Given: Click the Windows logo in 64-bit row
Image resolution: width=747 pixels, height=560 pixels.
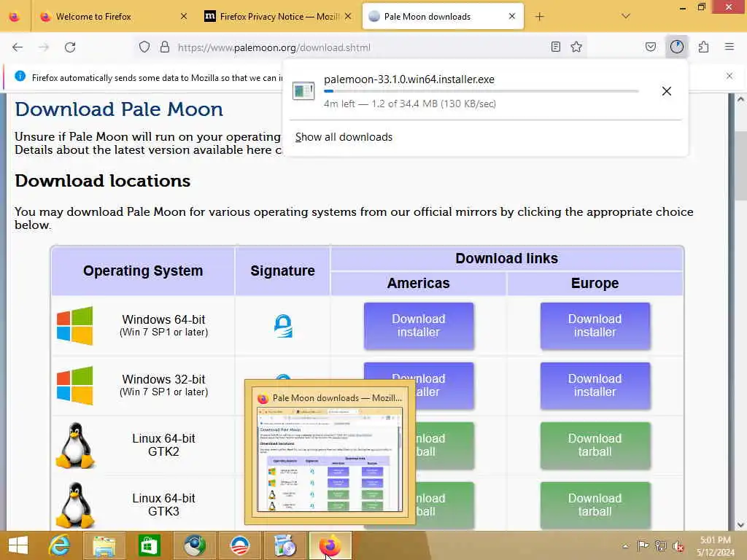Looking at the screenshot, I should click(x=75, y=326).
